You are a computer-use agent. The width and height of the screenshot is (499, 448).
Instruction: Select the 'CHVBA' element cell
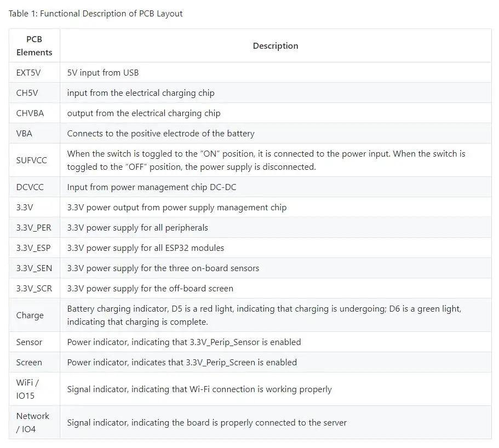point(35,113)
